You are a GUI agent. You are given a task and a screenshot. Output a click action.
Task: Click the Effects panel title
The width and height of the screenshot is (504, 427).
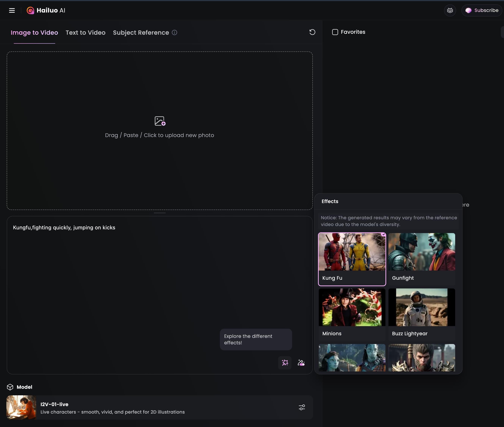(330, 201)
